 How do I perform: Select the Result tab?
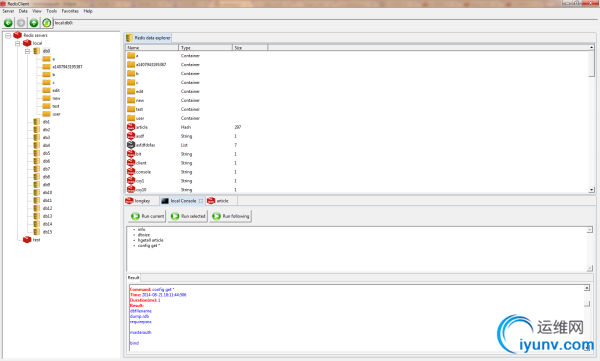134,278
